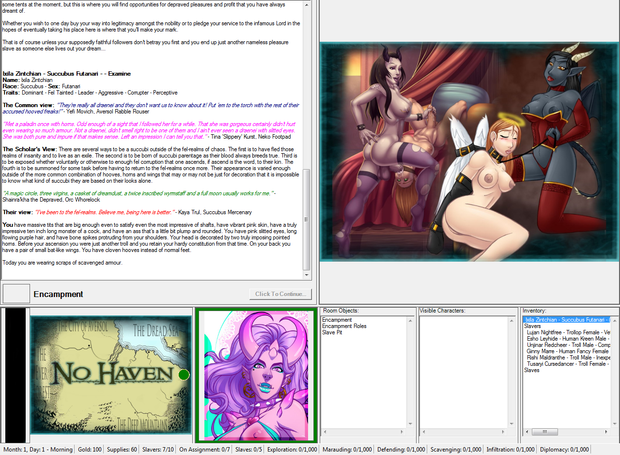The image size is (620, 455).
Task: Click 'Slaves: 0/5' status entry
Action: pos(248,449)
